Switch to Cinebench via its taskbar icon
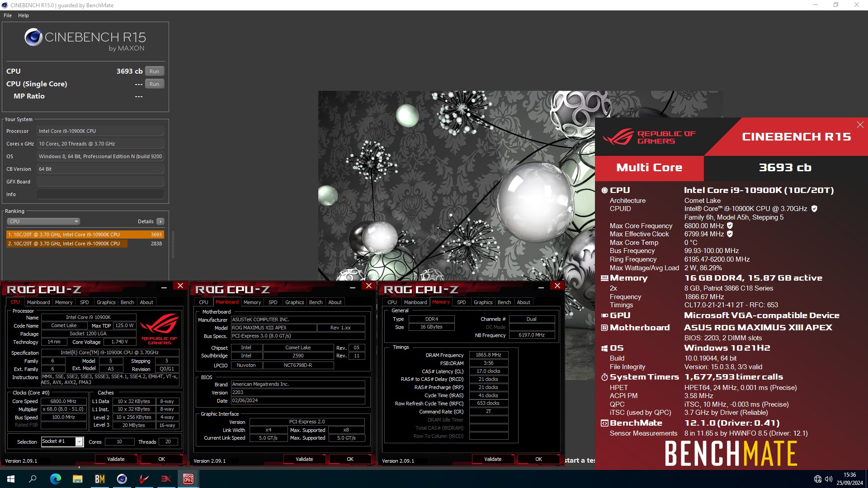The height and width of the screenshot is (488, 868). 122,479
